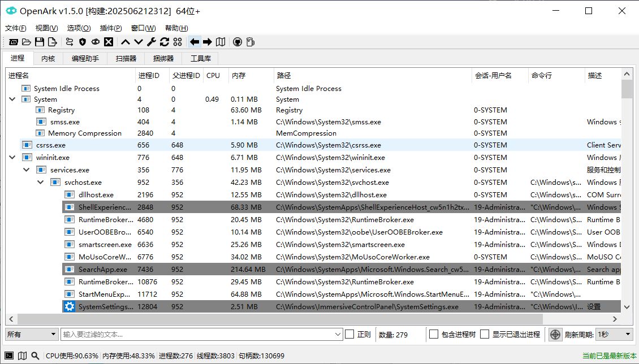Click the folded map toolbar icon
This screenshot has width=639, height=364.
(x=221, y=42)
